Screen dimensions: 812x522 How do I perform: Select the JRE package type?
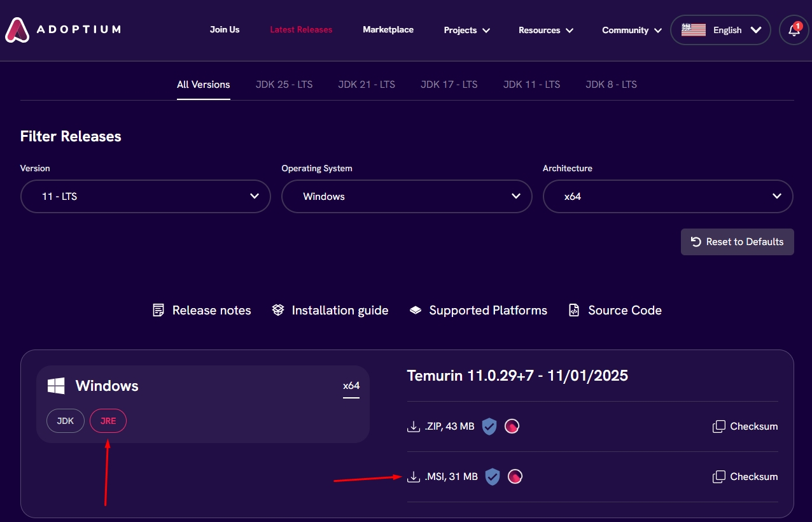tap(108, 421)
